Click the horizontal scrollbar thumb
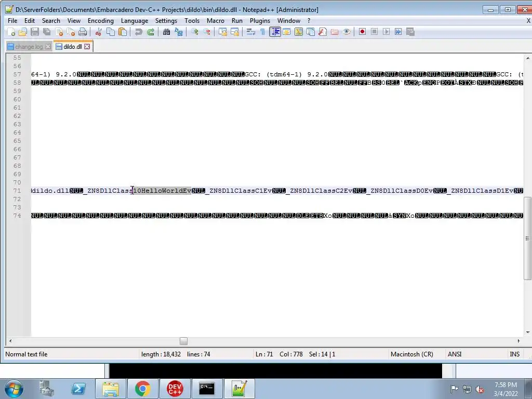Viewport: 532px width, 399px height. pos(183,341)
